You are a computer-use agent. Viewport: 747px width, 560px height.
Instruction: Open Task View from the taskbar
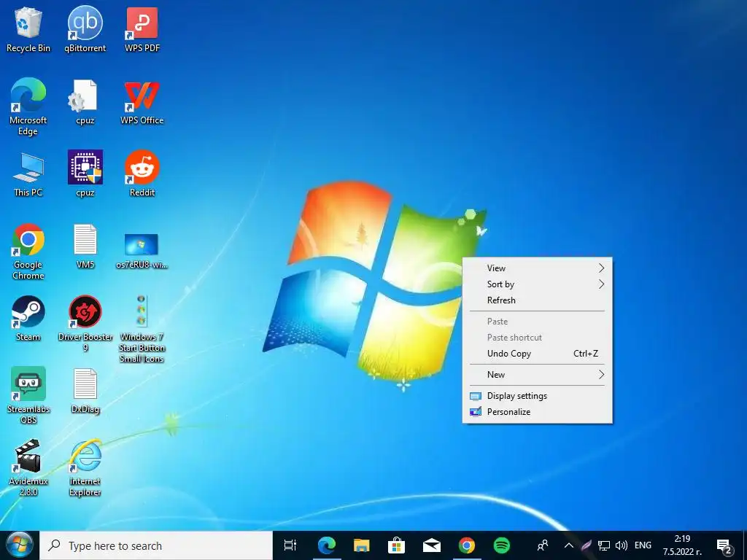(290, 545)
